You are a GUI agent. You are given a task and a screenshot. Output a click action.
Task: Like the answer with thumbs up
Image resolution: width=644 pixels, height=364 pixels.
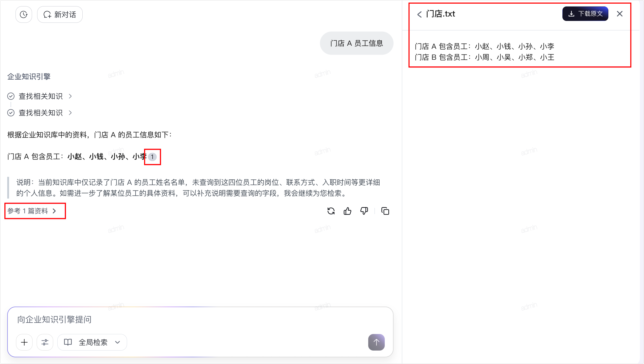point(348,211)
